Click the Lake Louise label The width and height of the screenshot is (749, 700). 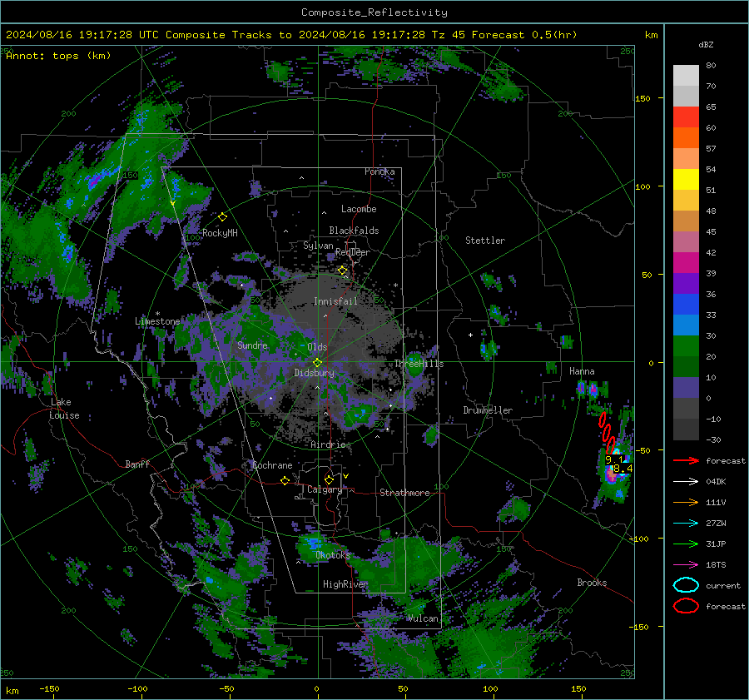coord(64,409)
